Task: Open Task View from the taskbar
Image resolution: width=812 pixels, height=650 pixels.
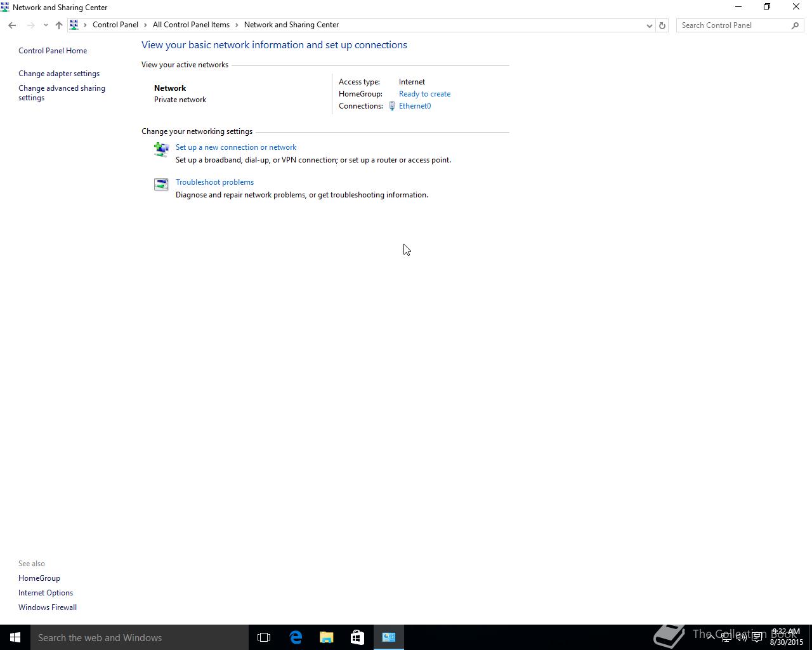Action: coord(264,637)
